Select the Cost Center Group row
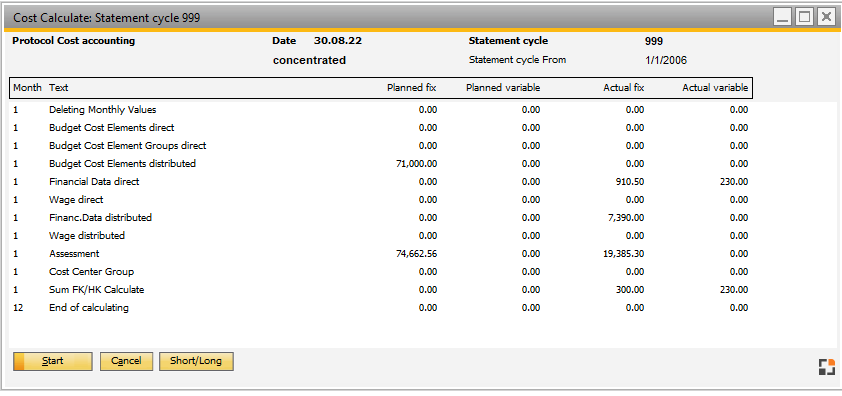Viewport: 842px width, 396px height. pyautogui.click(x=380, y=271)
